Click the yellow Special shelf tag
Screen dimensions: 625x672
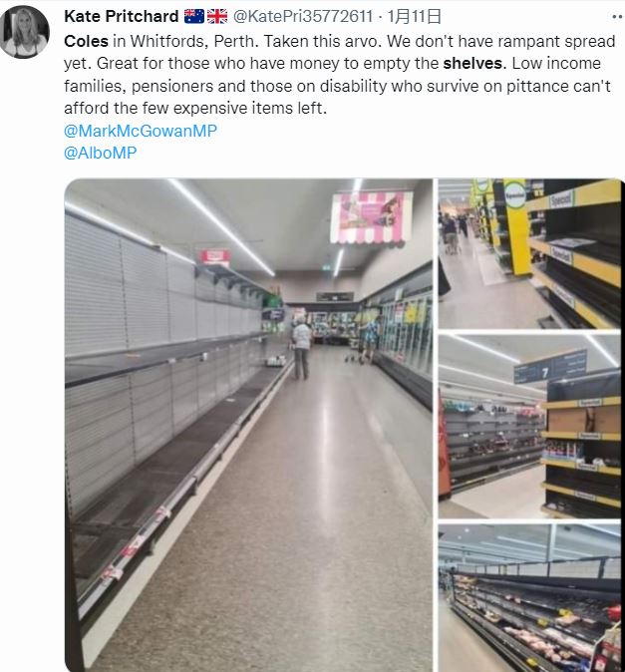pos(515,196)
